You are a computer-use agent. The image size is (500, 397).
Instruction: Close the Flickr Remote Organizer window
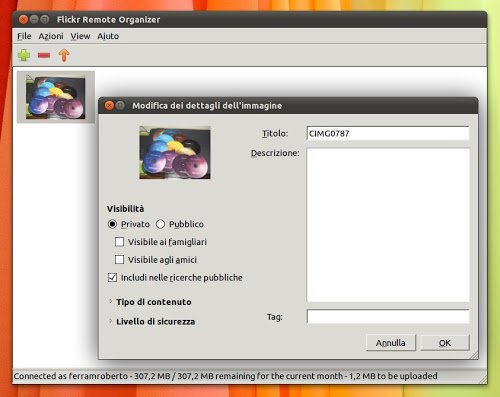coord(23,19)
